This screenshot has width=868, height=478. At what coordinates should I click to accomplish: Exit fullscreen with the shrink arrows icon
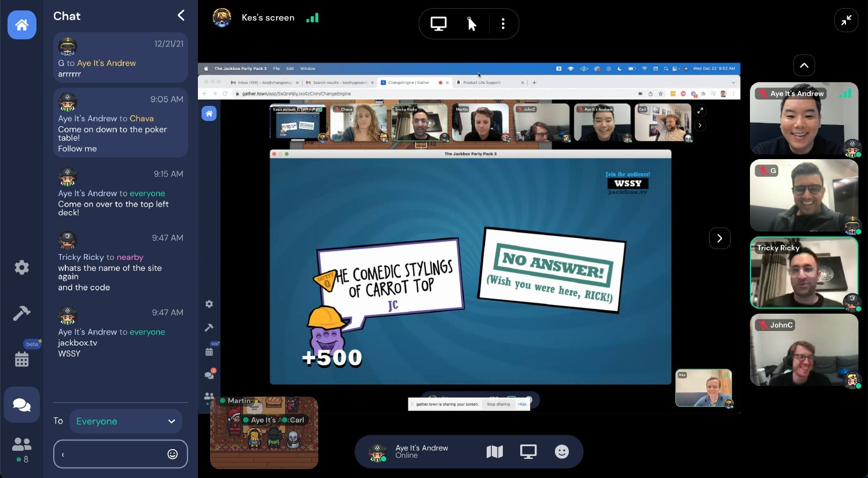pos(846,20)
